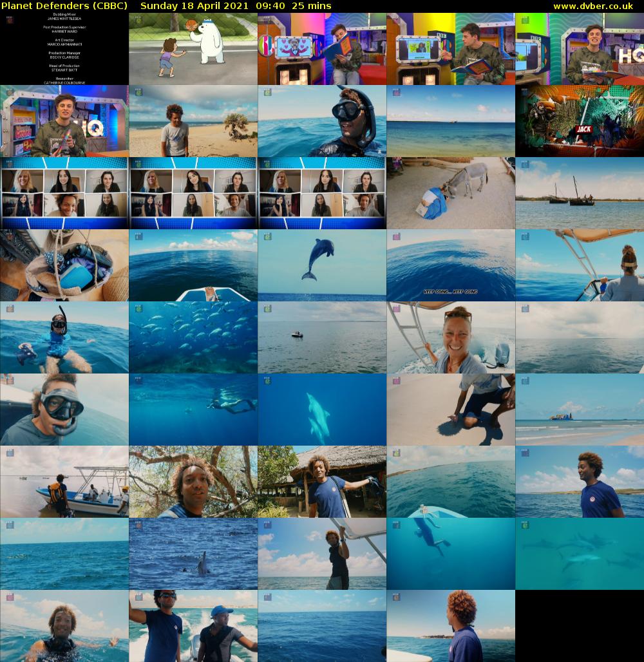Click the Sunday 18 April 2021 date text

pos(194,6)
